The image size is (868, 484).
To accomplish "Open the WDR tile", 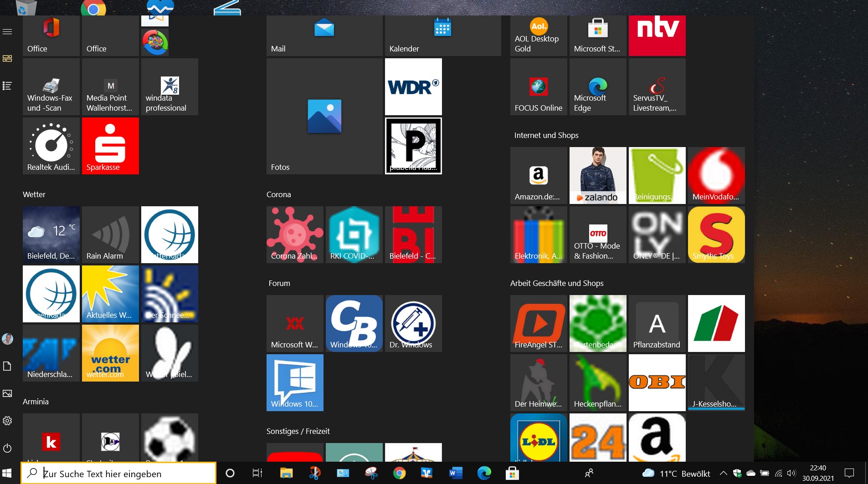I will pos(413,87).
